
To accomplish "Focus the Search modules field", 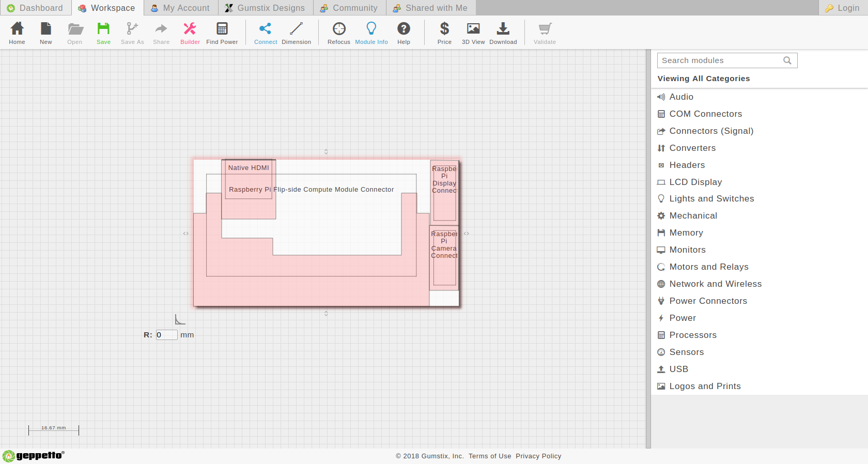I will [727, 60].
